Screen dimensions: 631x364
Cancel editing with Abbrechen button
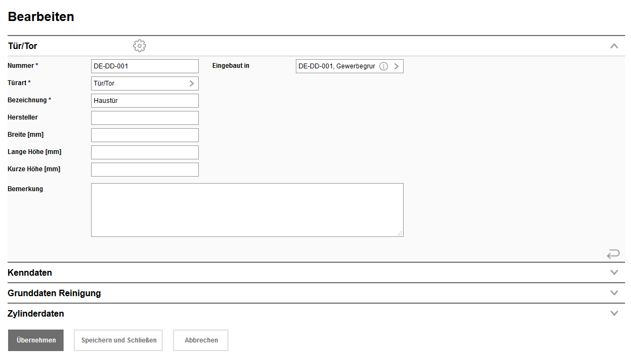(201, 340)
